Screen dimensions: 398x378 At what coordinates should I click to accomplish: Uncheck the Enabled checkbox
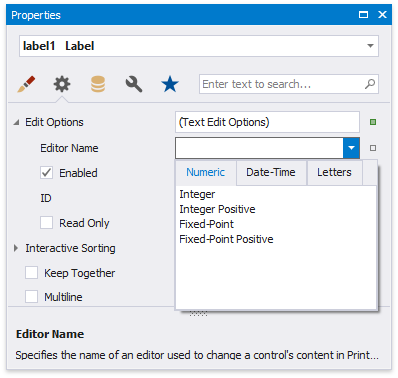tap(46, 173)
